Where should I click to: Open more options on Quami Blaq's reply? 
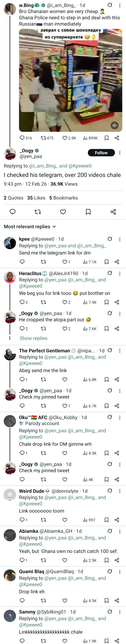120,572
